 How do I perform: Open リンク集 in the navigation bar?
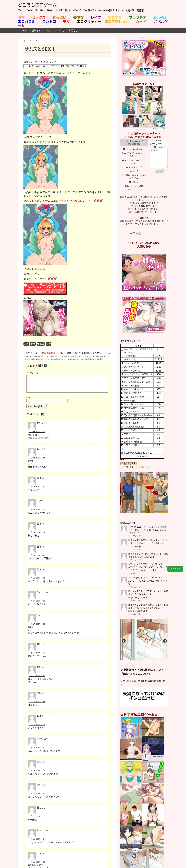[x=59, y=31]
